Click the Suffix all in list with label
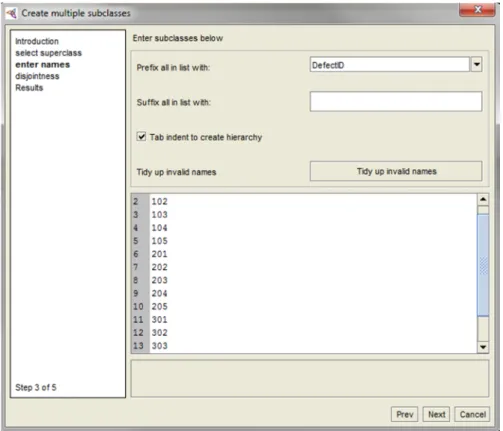This screenshot has height=431, width=503. coord(174,102)
